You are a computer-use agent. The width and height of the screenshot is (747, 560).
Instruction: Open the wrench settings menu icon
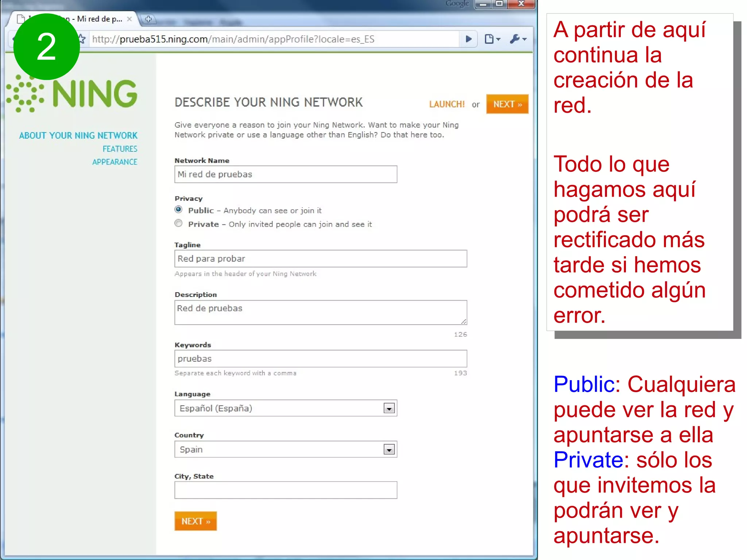coord(518,39)
